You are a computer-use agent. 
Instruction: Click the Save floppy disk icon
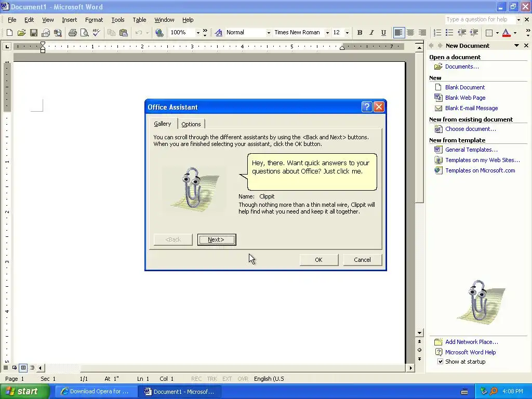click(x=34, y=33)
